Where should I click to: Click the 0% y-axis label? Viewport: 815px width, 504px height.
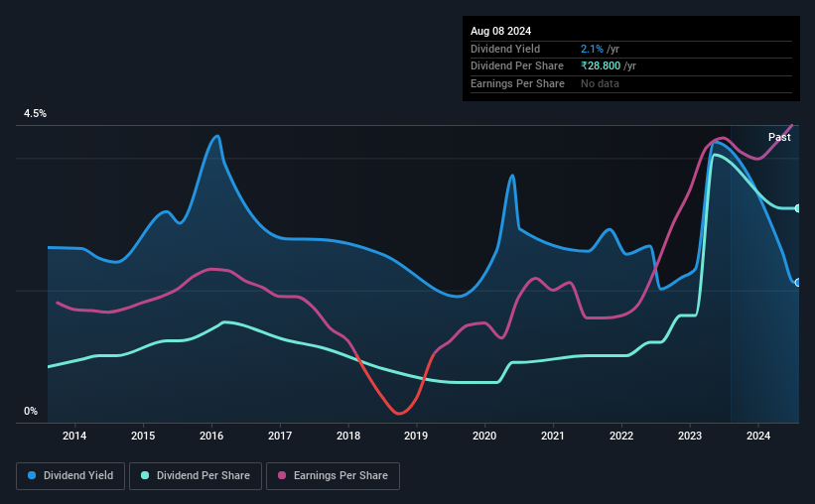(31, 411)
